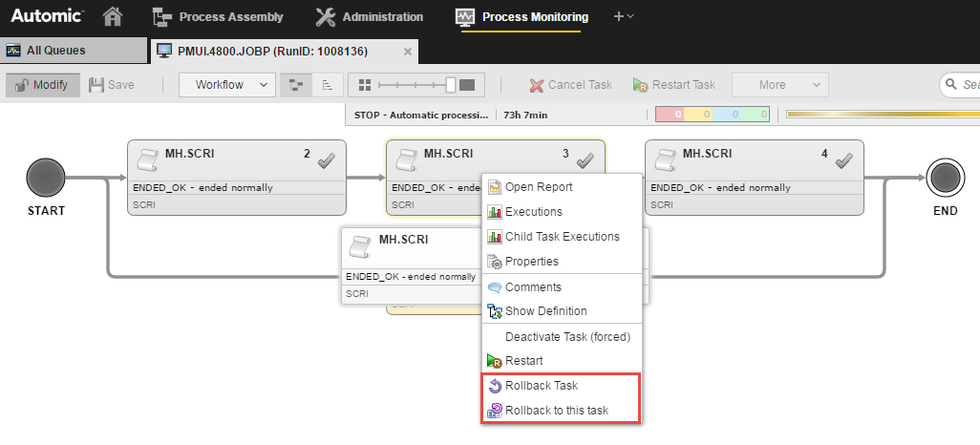The width and height of the screenshot is (980, 445).
Task: Choose Rollback to this task
Action: [x=556, y=411]
